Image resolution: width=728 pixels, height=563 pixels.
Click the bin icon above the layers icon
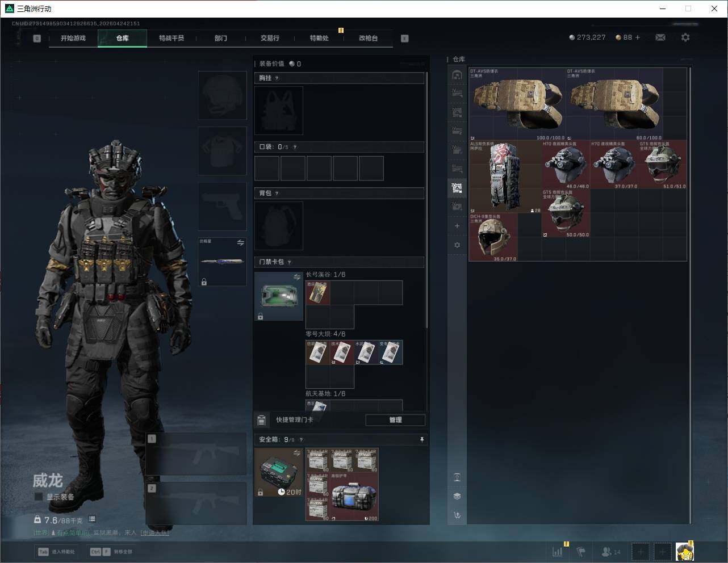(x=457, y=477)
